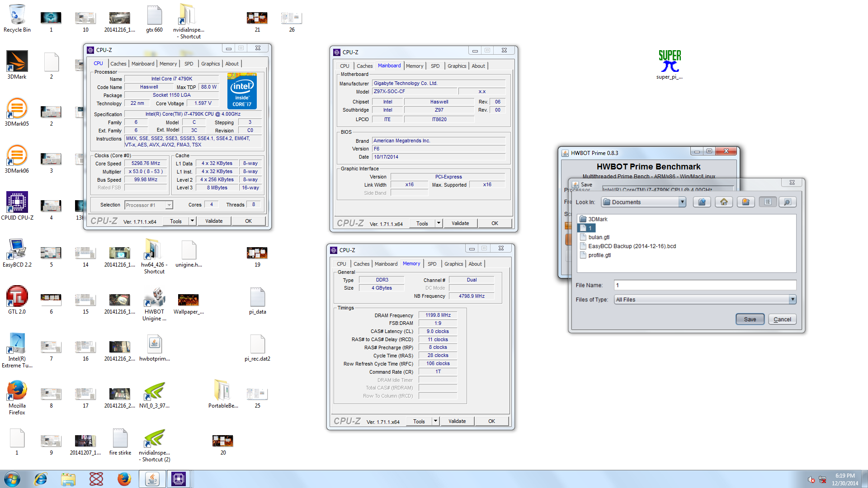Click Tools button in CPU-Z CPU window
868x488 pixels.
coord(176,221)
